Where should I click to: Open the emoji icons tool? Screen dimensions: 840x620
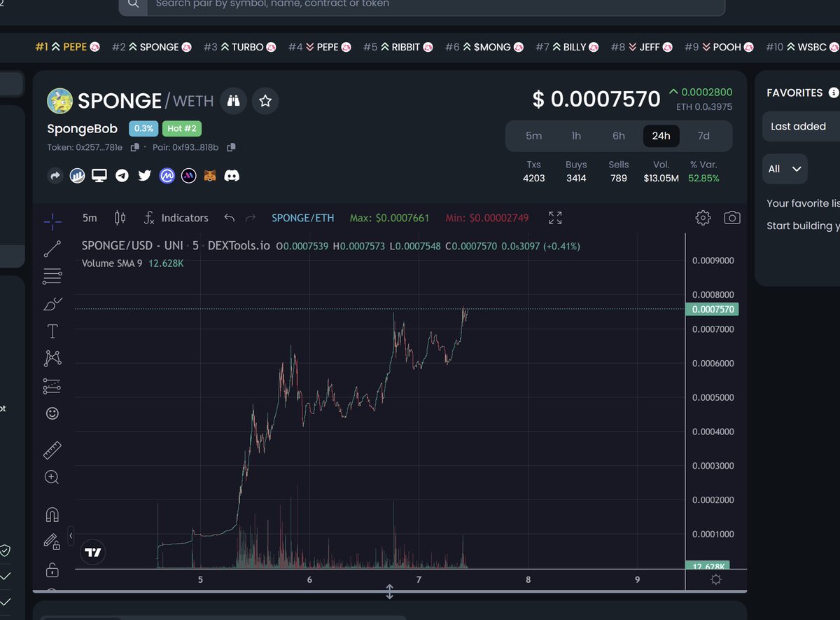52,413
